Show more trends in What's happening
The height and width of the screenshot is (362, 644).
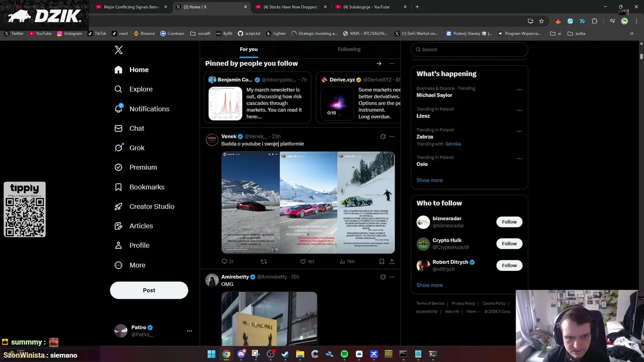tap(430, 180)
